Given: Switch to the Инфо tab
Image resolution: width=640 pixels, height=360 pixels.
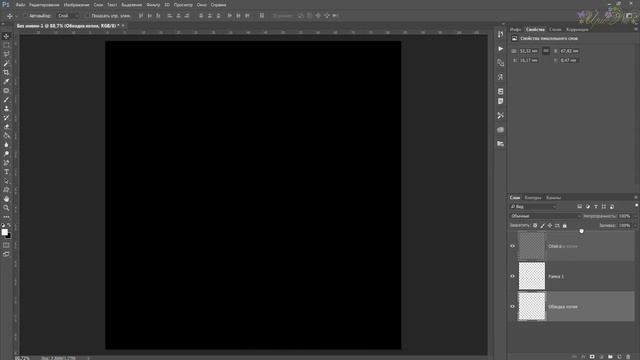Looking at the screenshot, I should [516, 29].
